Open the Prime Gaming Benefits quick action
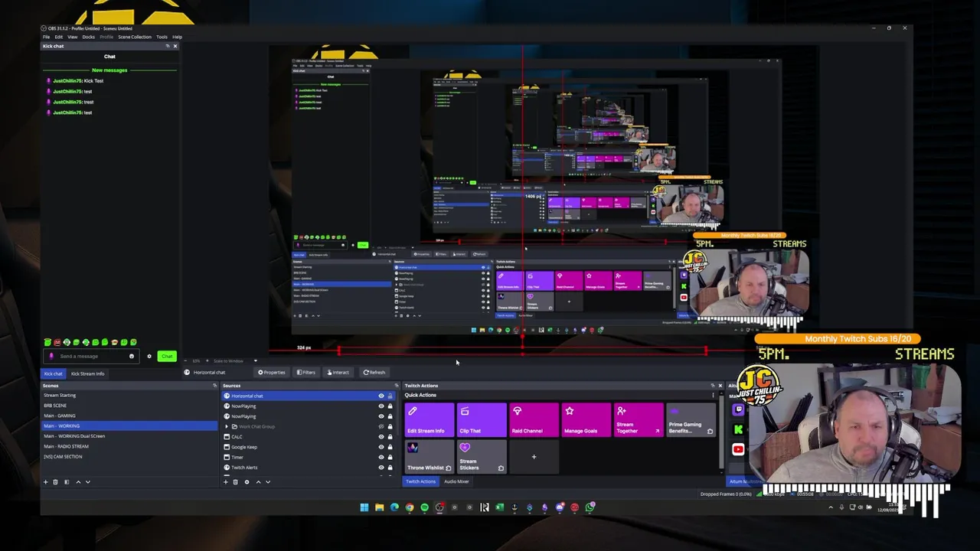 690,420
